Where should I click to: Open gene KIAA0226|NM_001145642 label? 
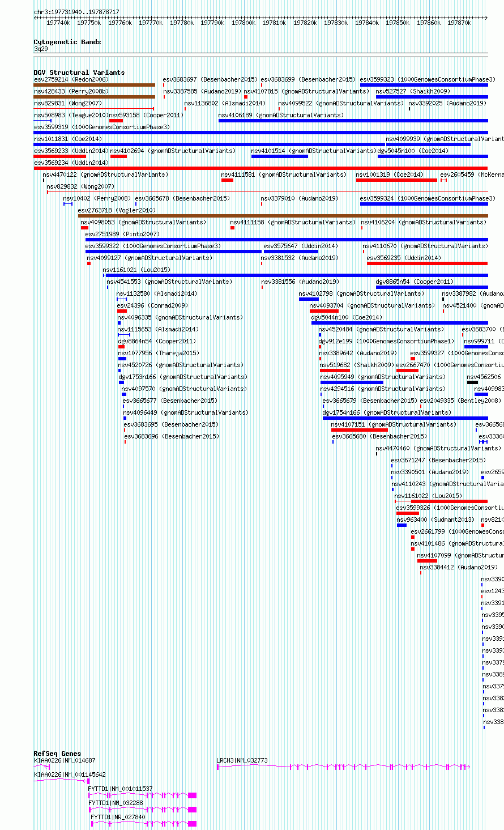click(x=70, y=774)
